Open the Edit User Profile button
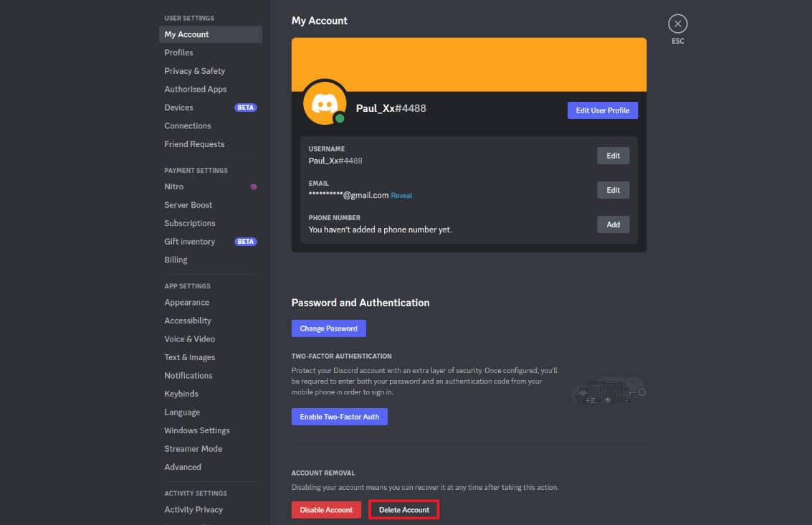This screenshot has width=812, height=525. 602,110
